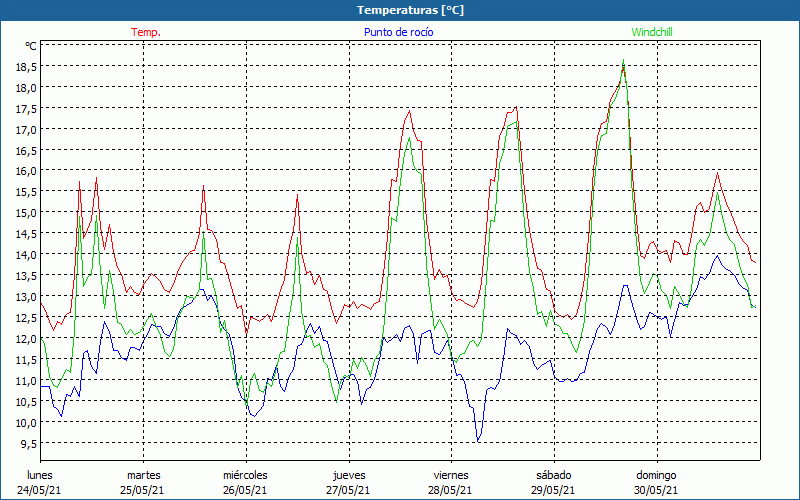The height and width of the screenshot is (500, 800).
Task: Click the domingo day label
Action: (x=656, y=475)
